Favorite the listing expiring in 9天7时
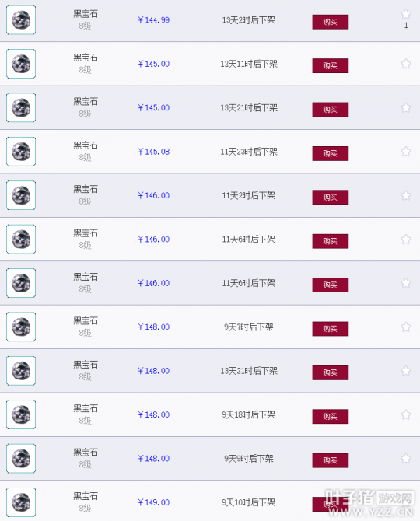420x521 pixels. 406,327
